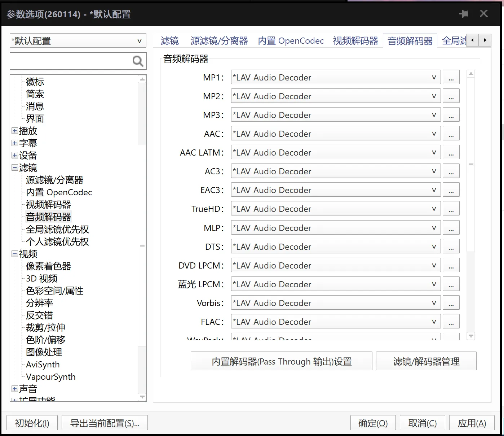Expand the 声音 tree node
Image resolution: width=504 pixels, height=436 pixels.
pyautogui.click(x=15, y=389)
